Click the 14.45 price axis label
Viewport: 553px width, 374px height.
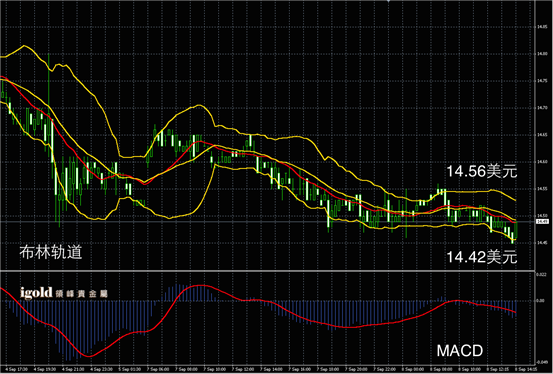coord(542,243)
